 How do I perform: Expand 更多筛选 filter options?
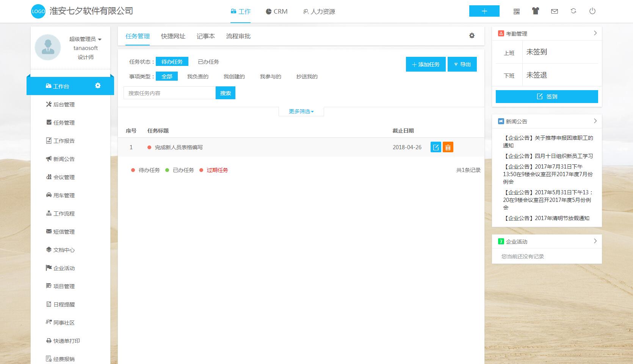coord(301,111)
